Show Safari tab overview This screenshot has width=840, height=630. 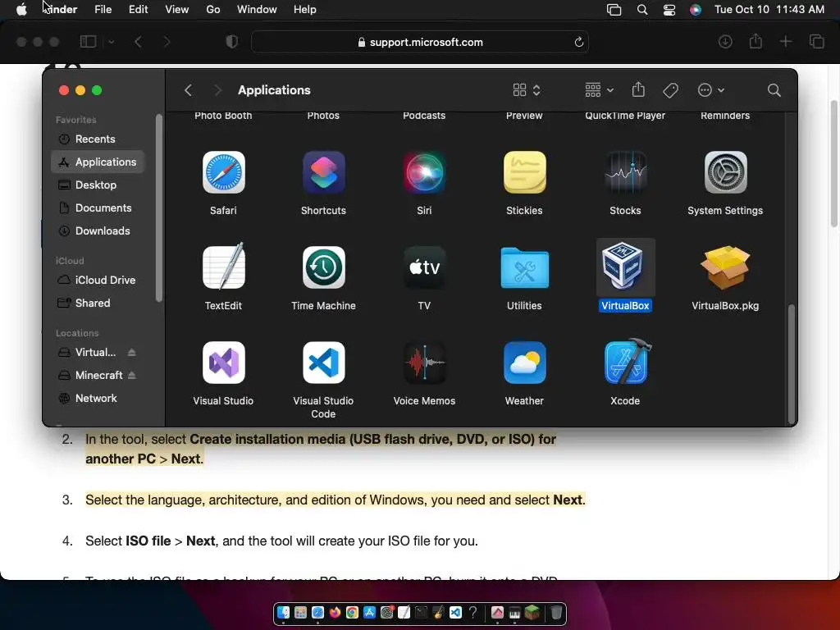click(816, 41)
